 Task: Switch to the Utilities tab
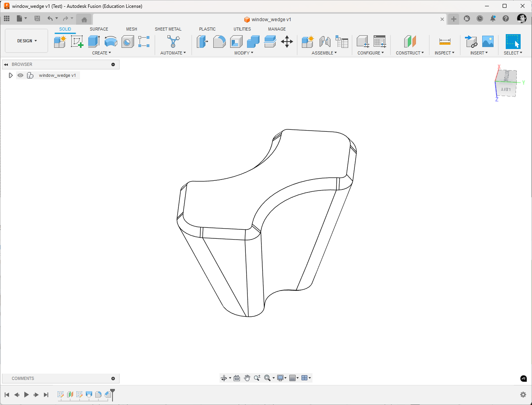point(242,29)
